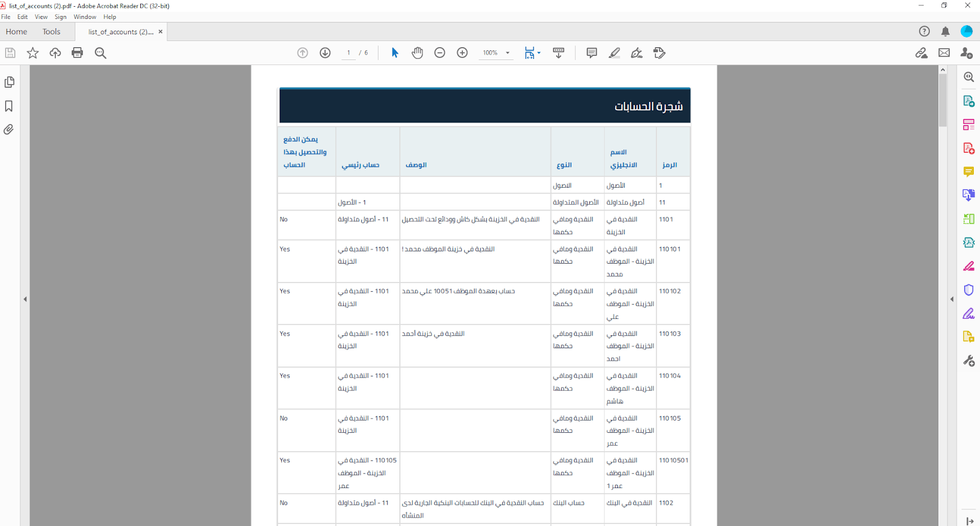Zoom in with the plus button

pos(462,53)
